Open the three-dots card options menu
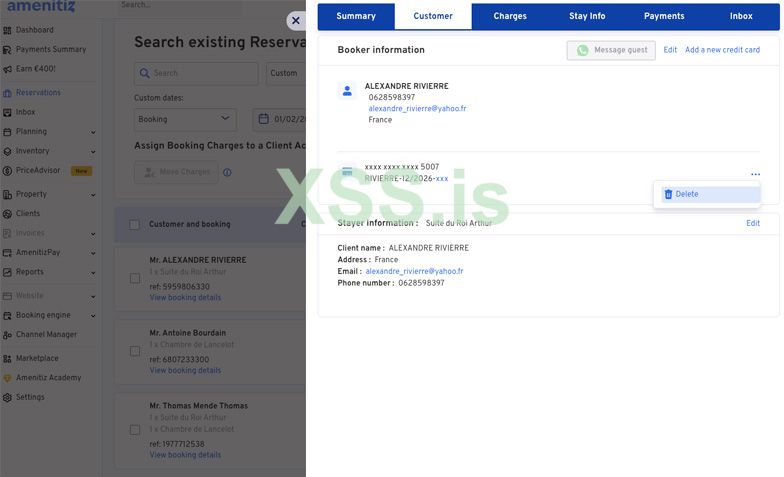 (755, 174)
